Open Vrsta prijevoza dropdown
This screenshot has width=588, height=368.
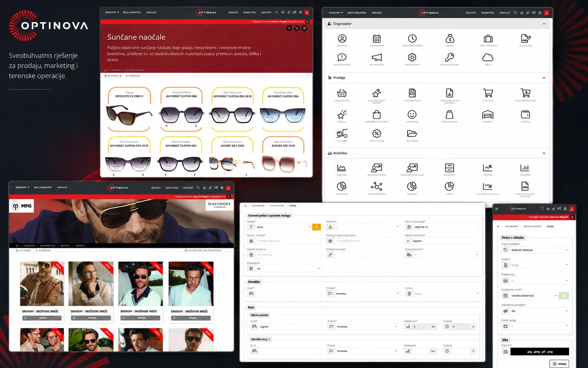click(442, 255)
